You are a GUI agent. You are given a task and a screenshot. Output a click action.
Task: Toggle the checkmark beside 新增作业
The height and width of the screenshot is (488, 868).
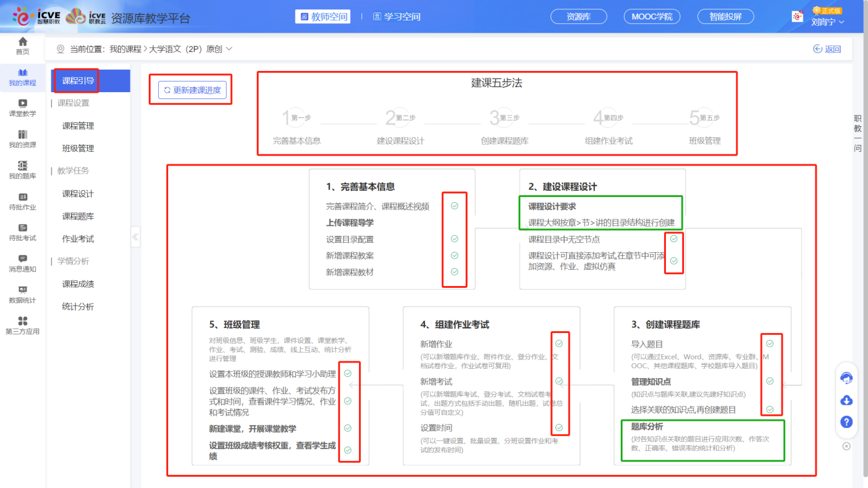point(559,344)
